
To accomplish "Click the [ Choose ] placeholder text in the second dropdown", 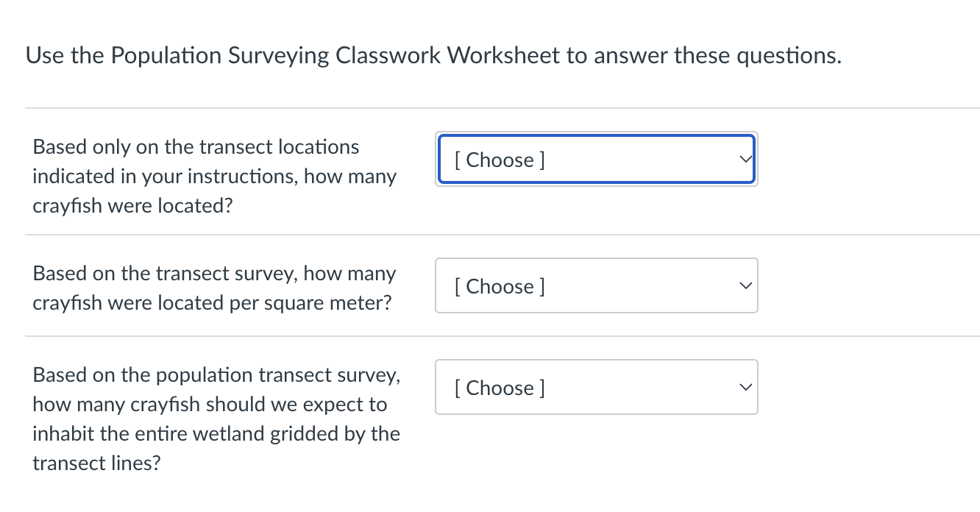I will (x=498, y=286).
